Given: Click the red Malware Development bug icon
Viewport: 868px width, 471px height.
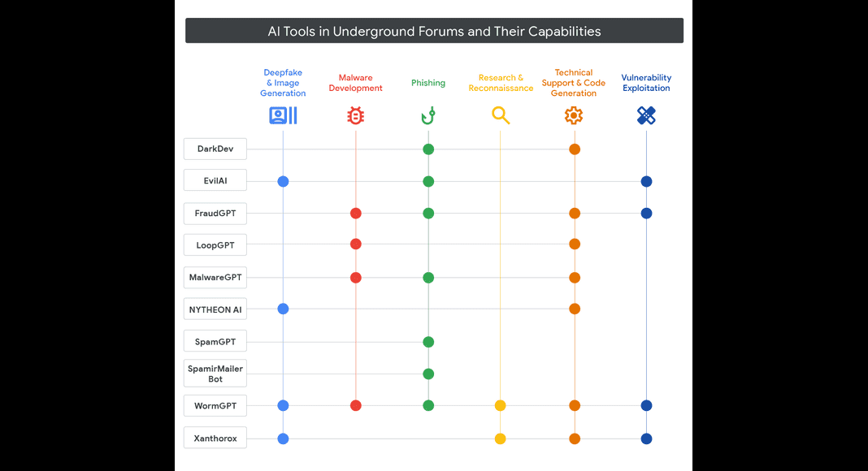Looking at the screenshot, I should click(x=355, y=115).
